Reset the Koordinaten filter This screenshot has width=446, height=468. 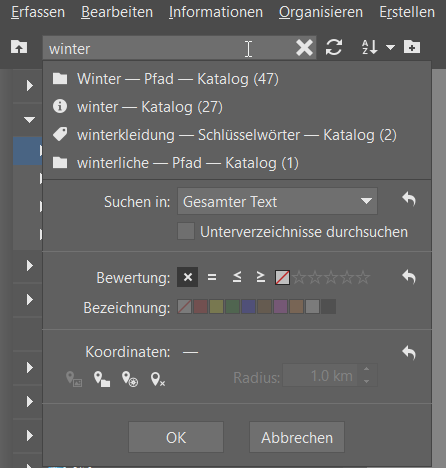pyautogui.click(x=409, y=353)
